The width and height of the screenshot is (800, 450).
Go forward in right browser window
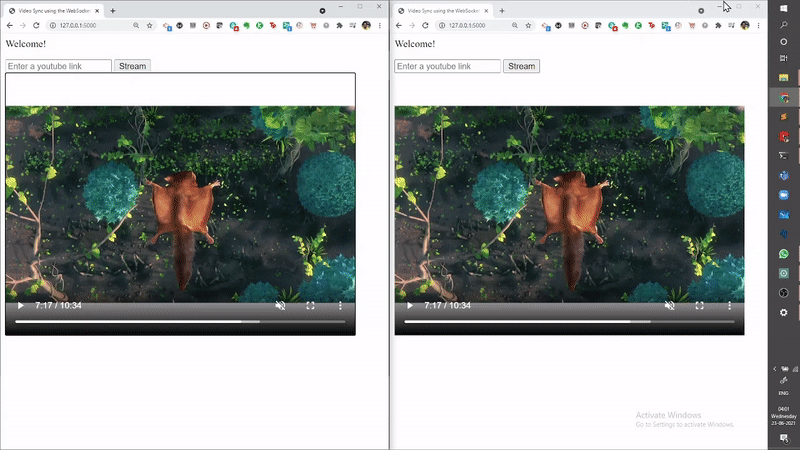(x=412, y=26)
